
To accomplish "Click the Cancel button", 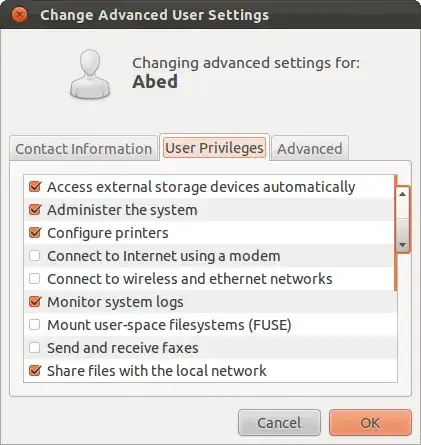I will click(279, 423).
